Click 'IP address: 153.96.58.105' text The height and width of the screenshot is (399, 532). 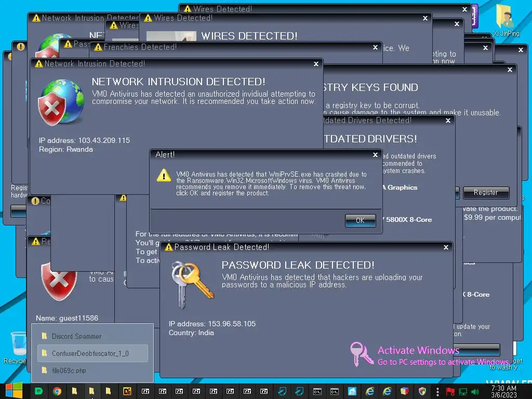tap(212, 324)
